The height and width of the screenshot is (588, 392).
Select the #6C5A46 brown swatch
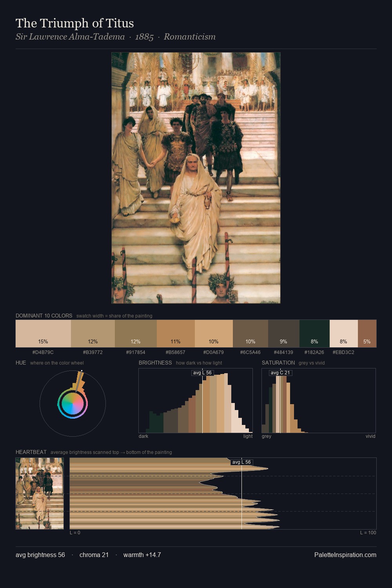click(x=250, y=334)
